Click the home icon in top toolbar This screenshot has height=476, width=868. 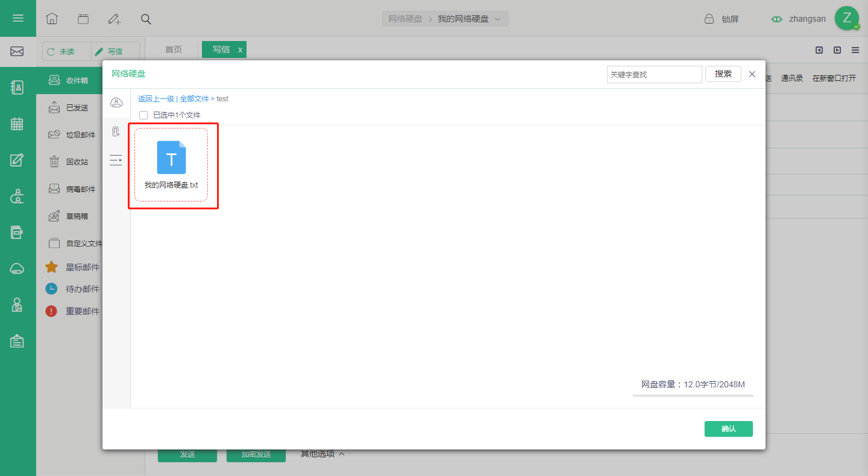point(52,19)
